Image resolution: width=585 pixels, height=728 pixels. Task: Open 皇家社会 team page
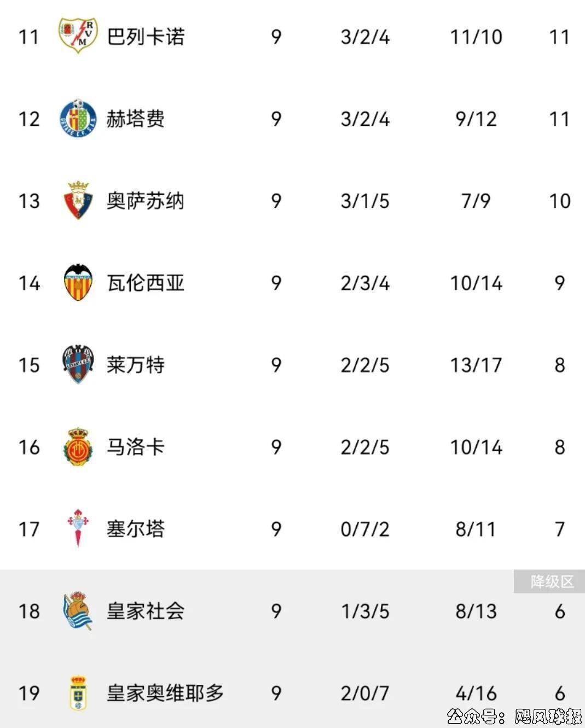146,611
